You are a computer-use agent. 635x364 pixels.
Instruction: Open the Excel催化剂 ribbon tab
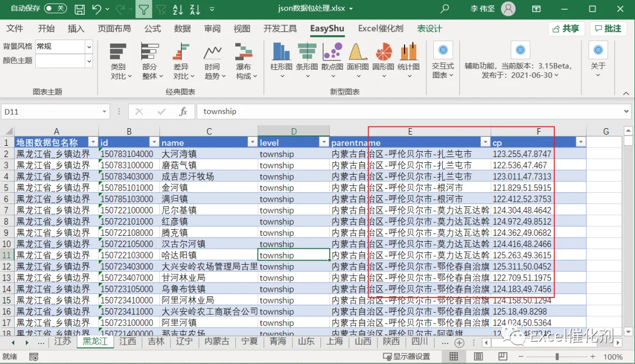[380, 29]
